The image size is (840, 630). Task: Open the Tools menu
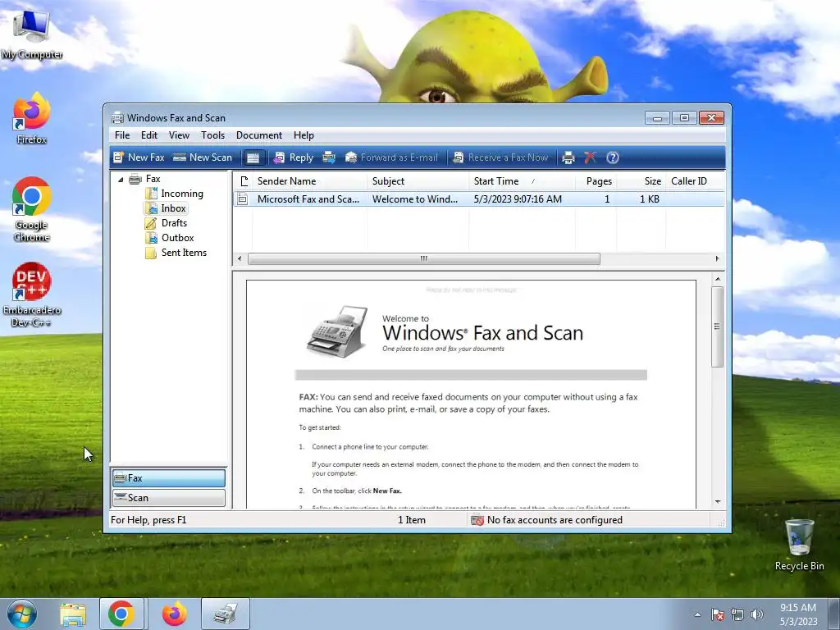click(x=212, y=135)
